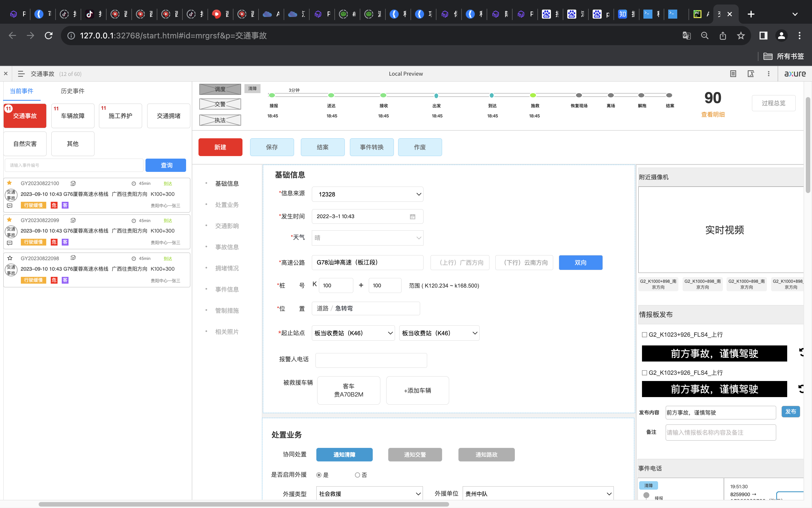Image resolution: width=812 pixels, height=508 pixels.
Task: Select 交通拥堵 category tab
Action: click(168, 116)
